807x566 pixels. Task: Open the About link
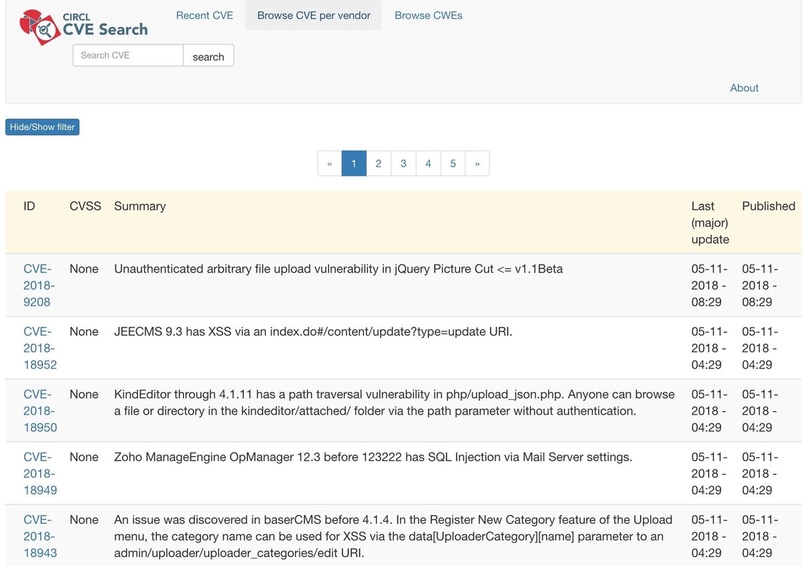point(743,88)
